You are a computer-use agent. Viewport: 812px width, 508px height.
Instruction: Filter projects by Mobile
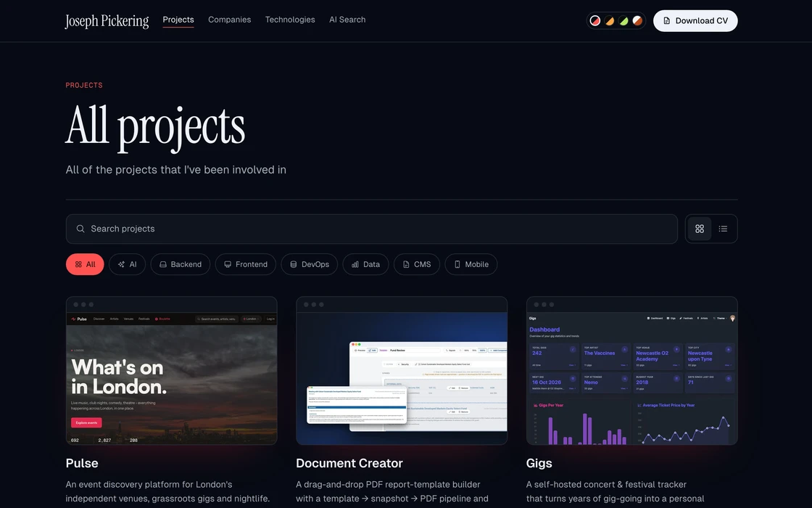tap(471, 264)
